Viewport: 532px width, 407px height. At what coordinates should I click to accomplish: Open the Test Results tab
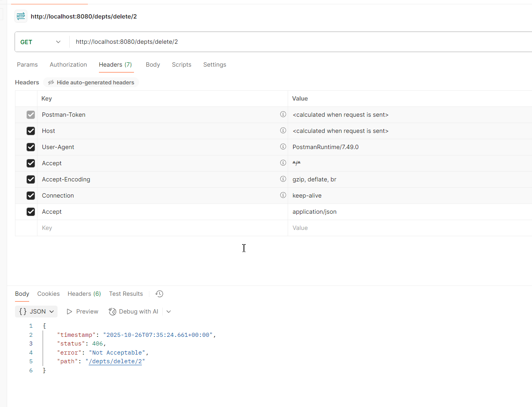point(126,294)
